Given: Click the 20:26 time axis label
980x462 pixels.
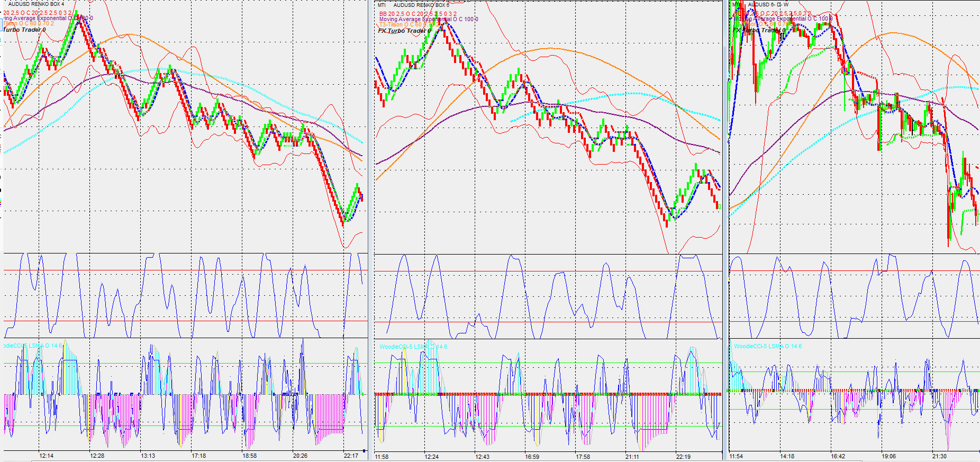Looking at the screenshot, I should click(300, 456).
